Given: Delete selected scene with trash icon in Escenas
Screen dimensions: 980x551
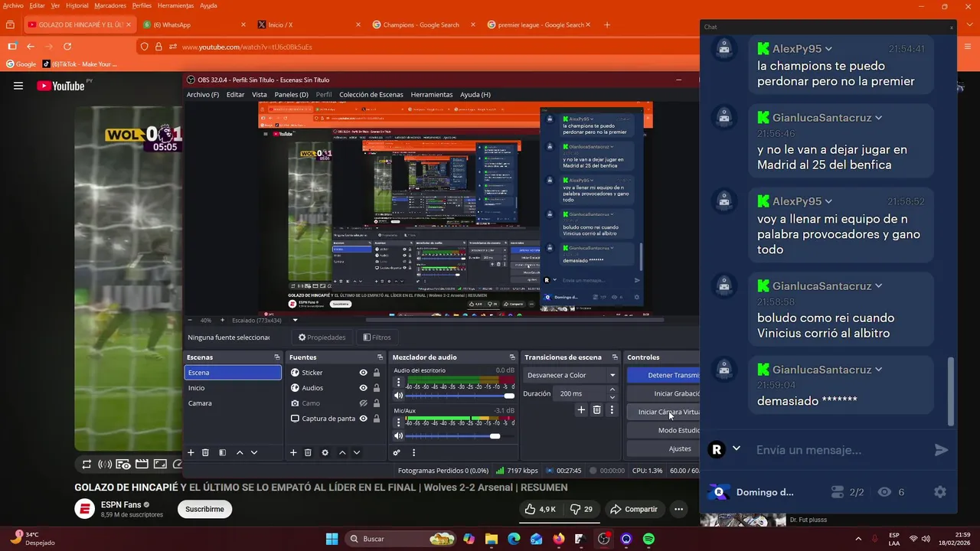Looking at the screenshot, I should [205, 452].
